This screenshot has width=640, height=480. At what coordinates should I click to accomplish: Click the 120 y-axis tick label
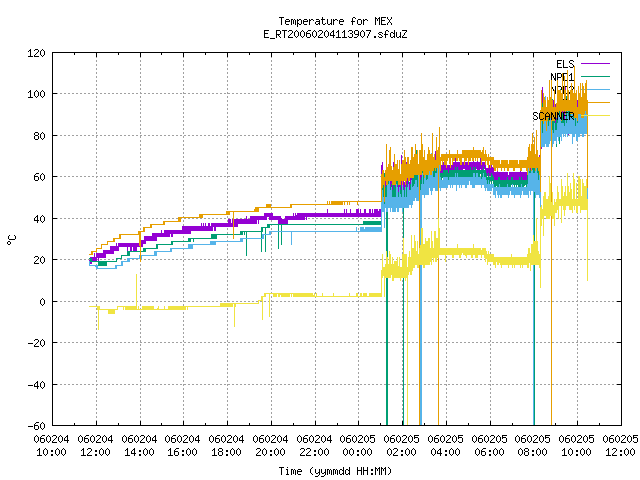pos(36,53)
